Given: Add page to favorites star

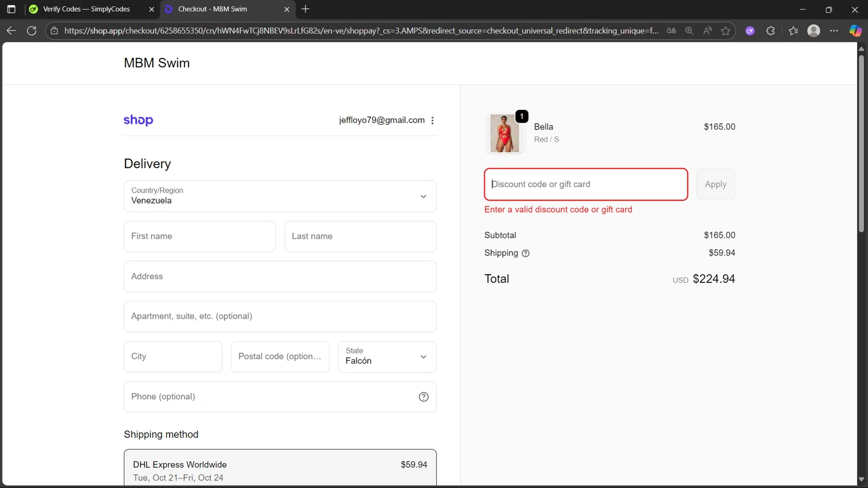Looking at the screenshot, I should coord(726,31).
